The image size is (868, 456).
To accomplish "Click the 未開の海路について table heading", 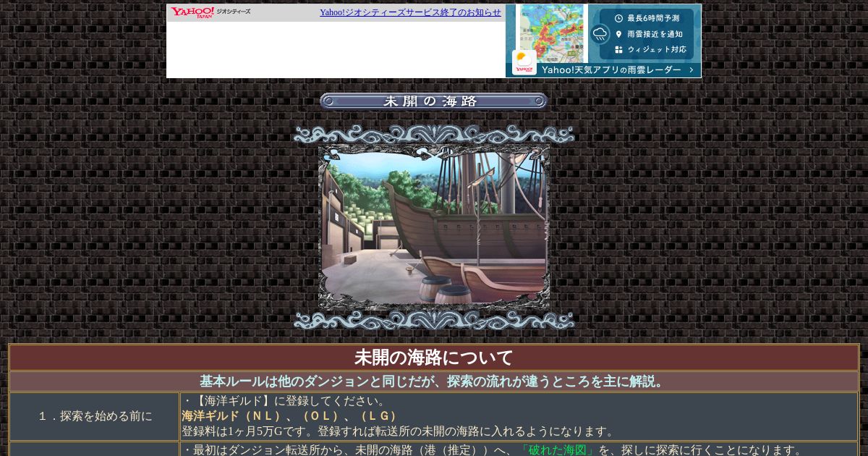I will point(434,358).
